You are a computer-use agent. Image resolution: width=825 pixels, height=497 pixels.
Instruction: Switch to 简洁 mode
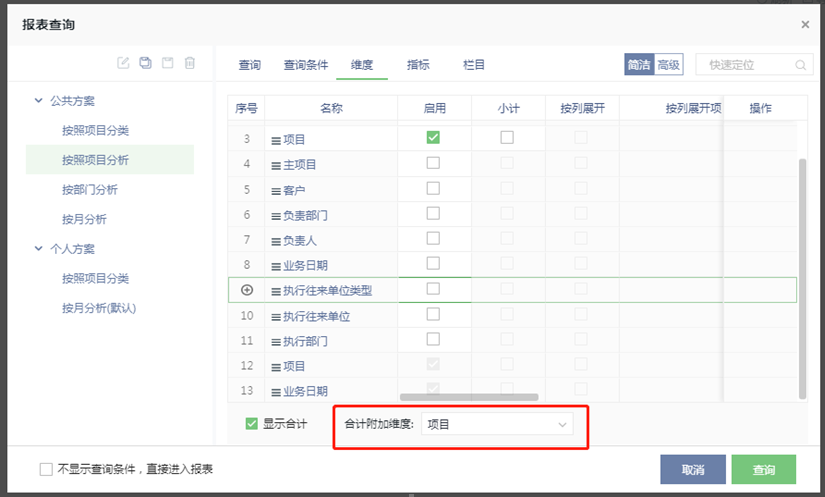(639, 65)
